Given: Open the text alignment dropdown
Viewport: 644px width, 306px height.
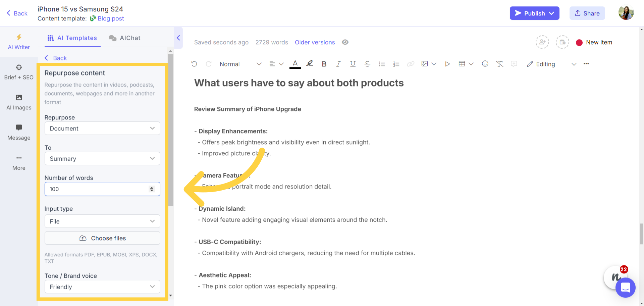Looking at the screenshot, I should [x=276, y=64].
